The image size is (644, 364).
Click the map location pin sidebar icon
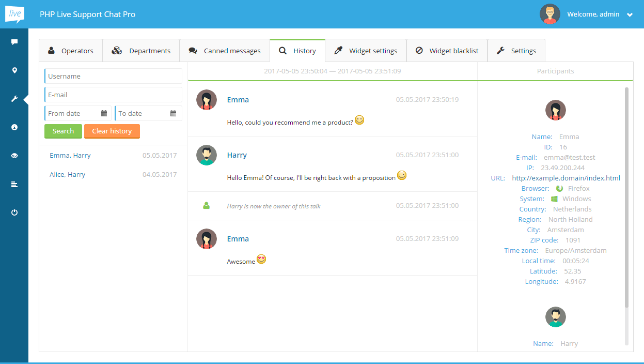14,70
